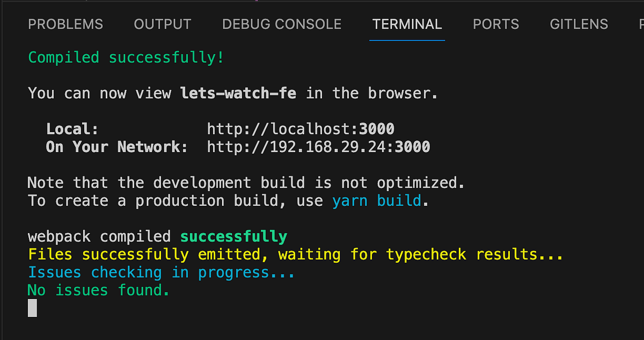Switch to the DEBUG CONSOLE tab
This screenshot has height=340, width=644.
point(281,24)
